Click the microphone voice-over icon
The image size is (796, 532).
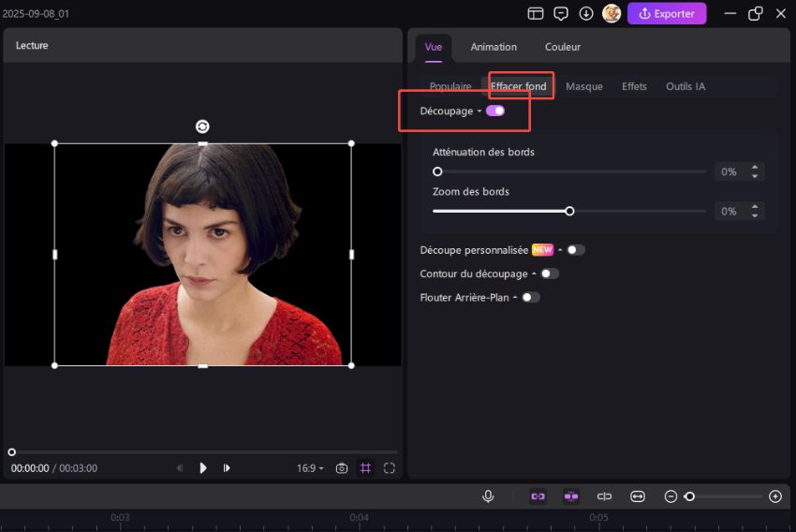488,496
